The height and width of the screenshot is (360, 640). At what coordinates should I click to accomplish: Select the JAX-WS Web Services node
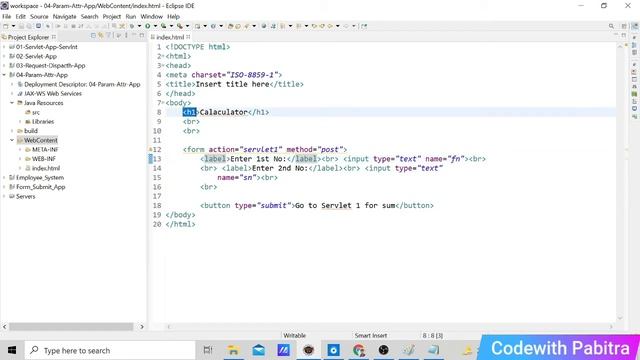pos(53,93)
